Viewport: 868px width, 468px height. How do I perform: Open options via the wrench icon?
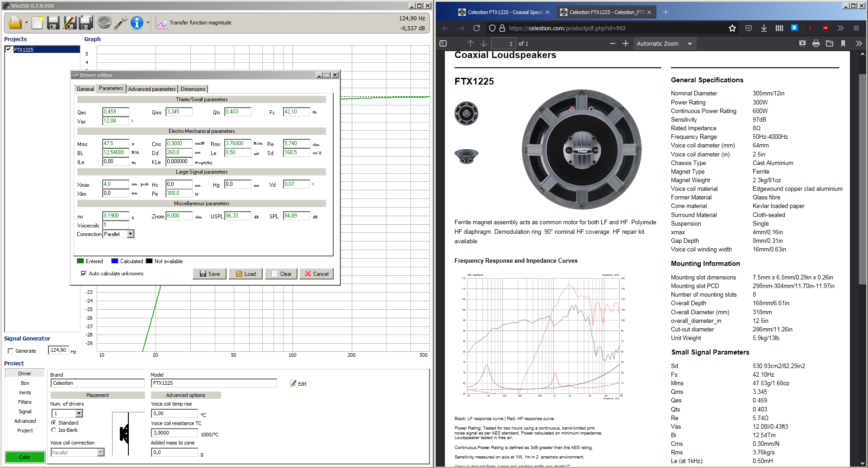click(x=121, y=23)
